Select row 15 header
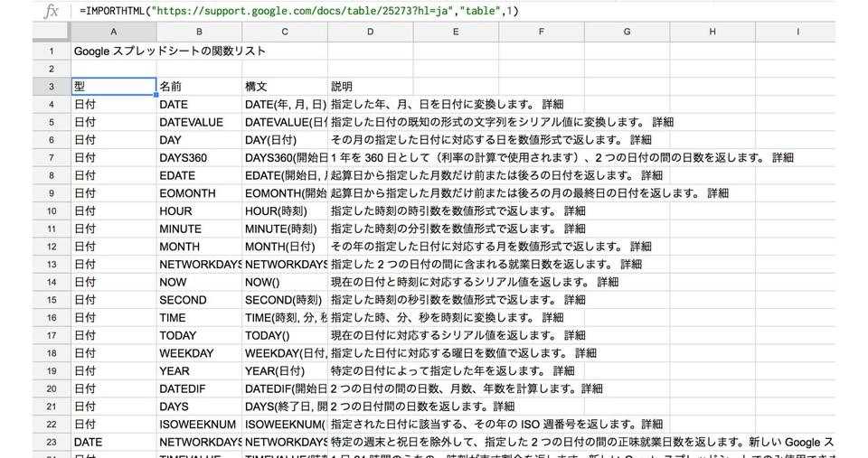 [x=52, y=300]
